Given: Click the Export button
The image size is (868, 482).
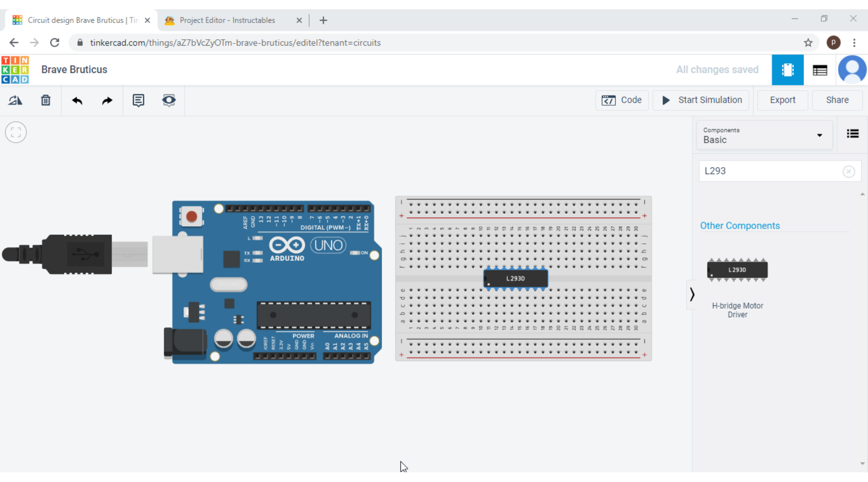Looking at the screenshot, I should tap(783, 100).
